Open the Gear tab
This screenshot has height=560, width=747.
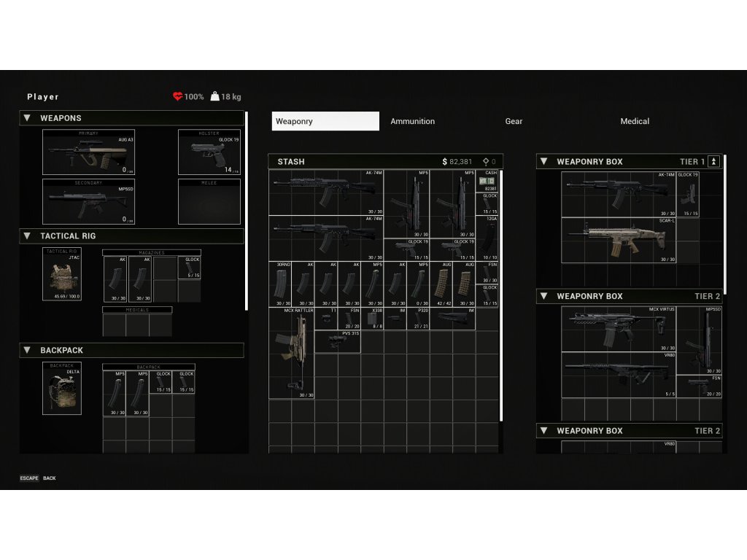[x=514, y=121]
